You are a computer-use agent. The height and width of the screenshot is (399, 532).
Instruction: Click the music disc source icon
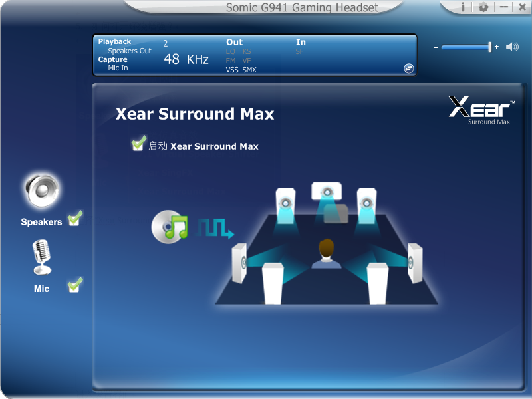tap(170, 227)
